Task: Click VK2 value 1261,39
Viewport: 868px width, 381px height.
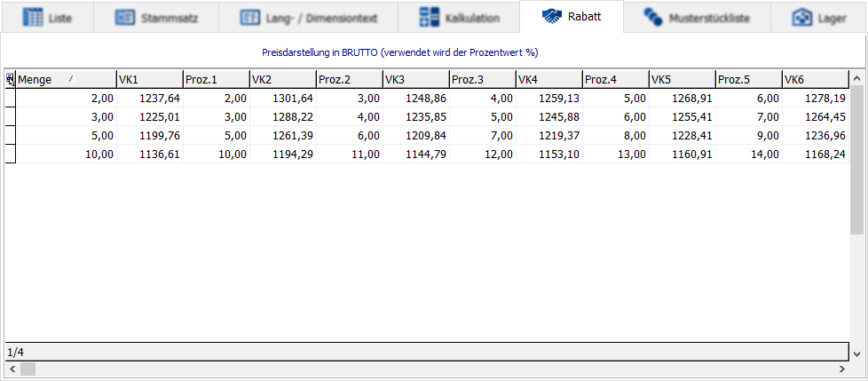Action: coord(283,135)
